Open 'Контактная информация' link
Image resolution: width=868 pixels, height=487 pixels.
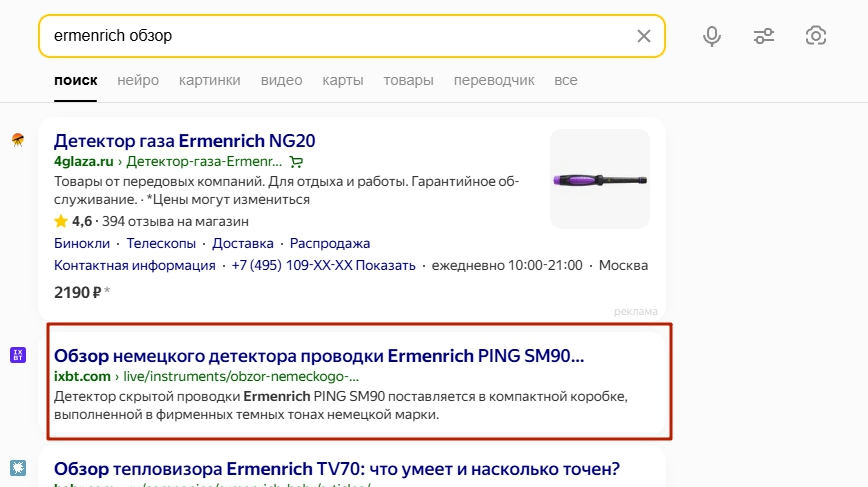135,265
